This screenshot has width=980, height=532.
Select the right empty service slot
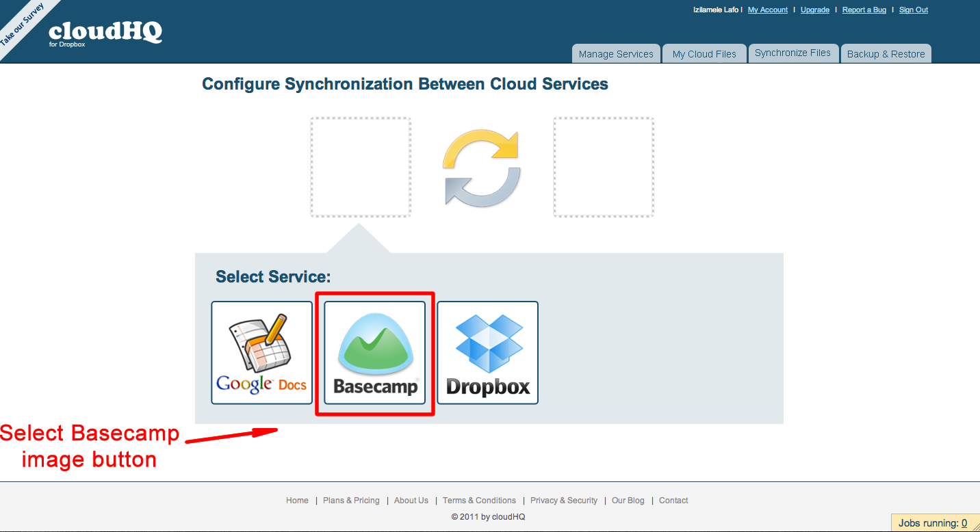pos(604,168)
